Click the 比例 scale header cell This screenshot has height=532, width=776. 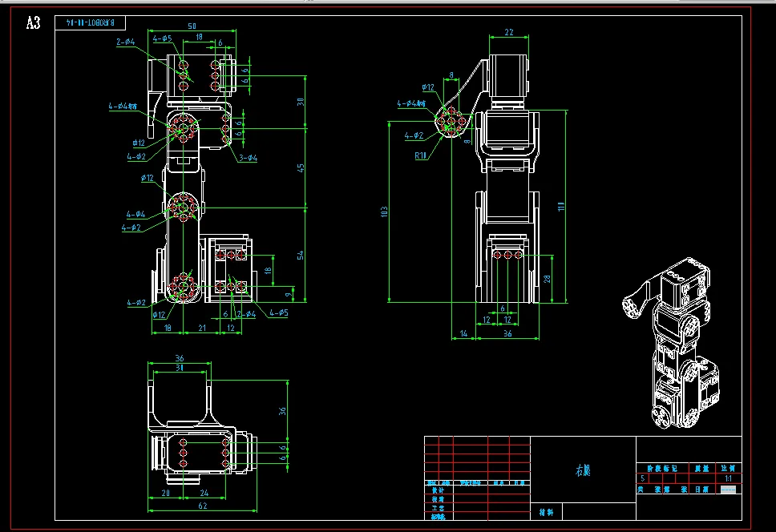(x=728, y=468)
